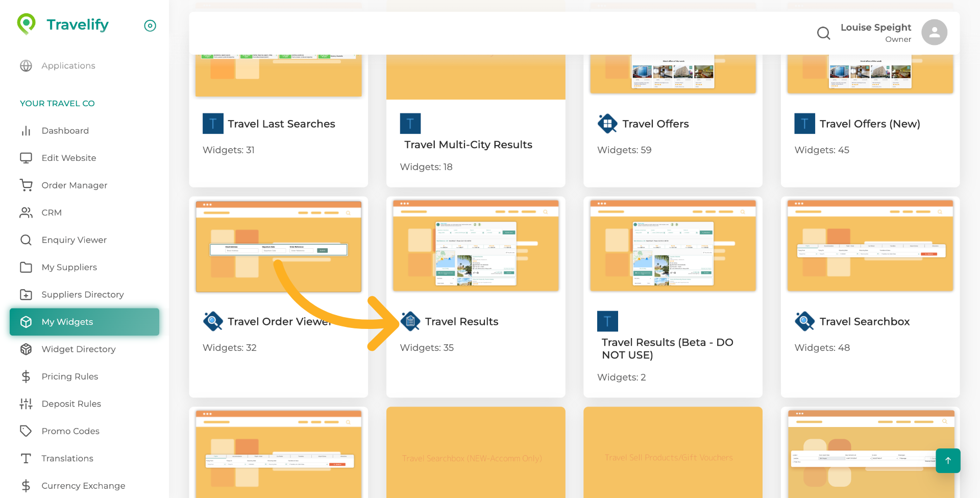This screenshot has width=980, height=498.
Task: Open Applications in the sidebar
Action: (68, 66)
